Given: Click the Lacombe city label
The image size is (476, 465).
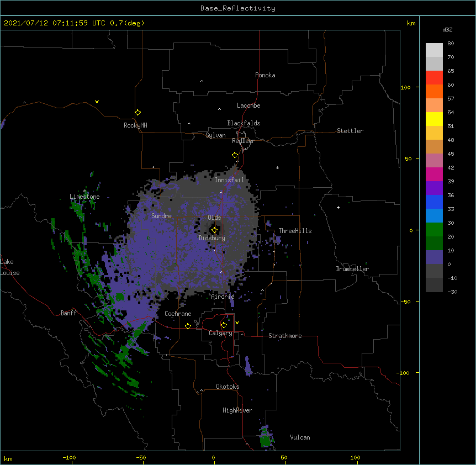Looking at the screenshot, I should pyautogui.click(x=248, y=105).
